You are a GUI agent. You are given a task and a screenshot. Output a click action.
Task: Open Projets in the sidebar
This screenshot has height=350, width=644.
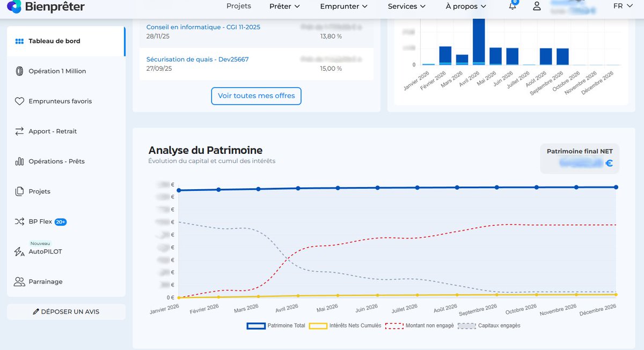(x=66, y=191)
